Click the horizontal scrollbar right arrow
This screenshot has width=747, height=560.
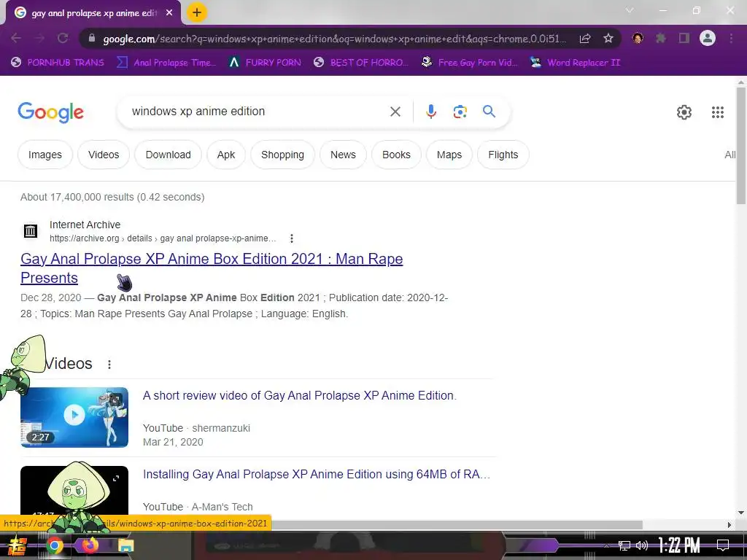[729, 525]
